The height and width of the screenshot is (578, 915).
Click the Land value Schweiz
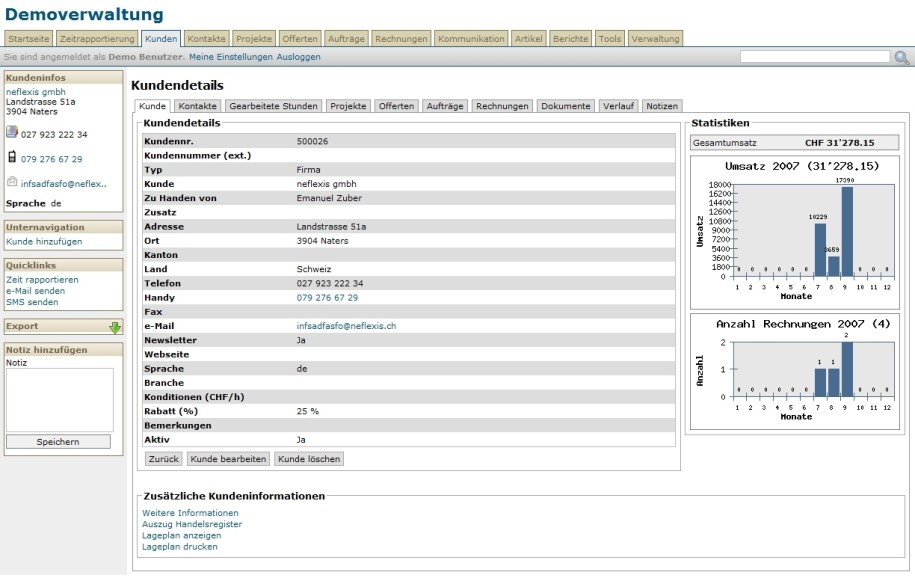point(314,269)
